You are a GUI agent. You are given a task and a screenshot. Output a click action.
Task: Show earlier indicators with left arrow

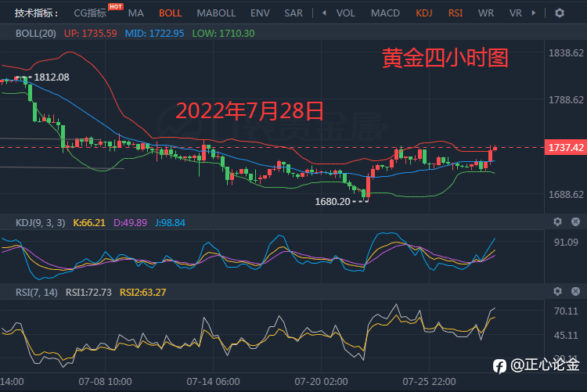point(324,13)
